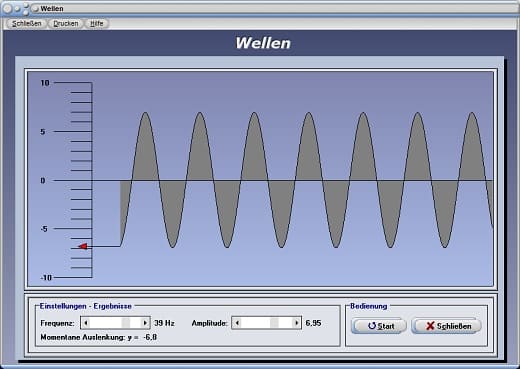Decrease frequency with left scroll arrow

coord(86,323)
